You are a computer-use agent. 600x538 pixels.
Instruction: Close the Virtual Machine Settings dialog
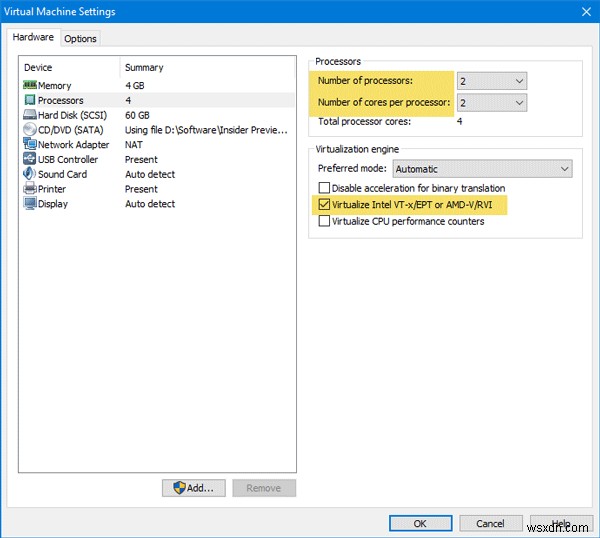tap(586, 11)
